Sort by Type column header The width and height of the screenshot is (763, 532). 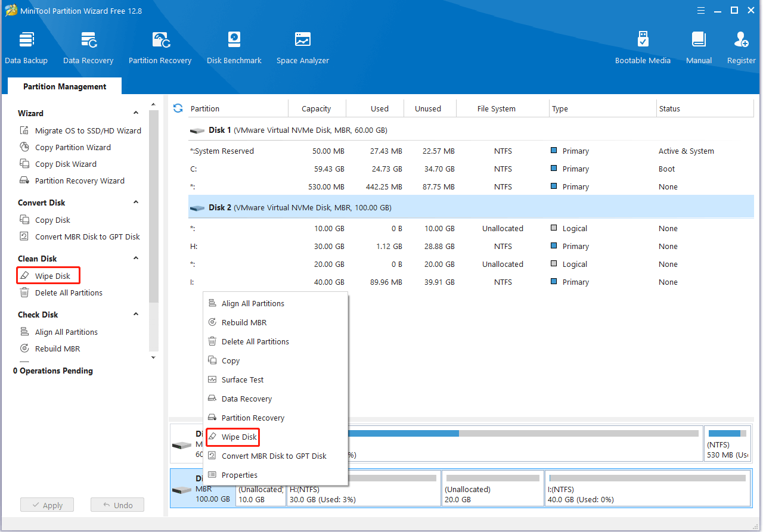click(x=602, y=108)
